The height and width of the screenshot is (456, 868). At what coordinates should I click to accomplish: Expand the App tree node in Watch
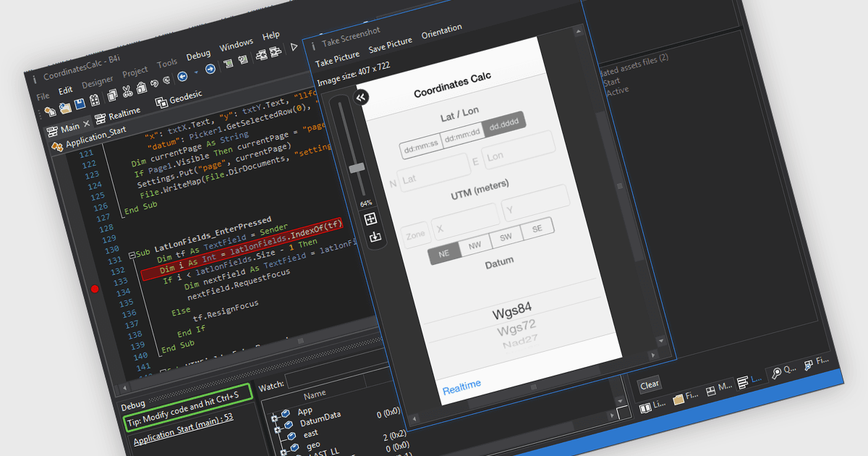(x=274, y=418)
